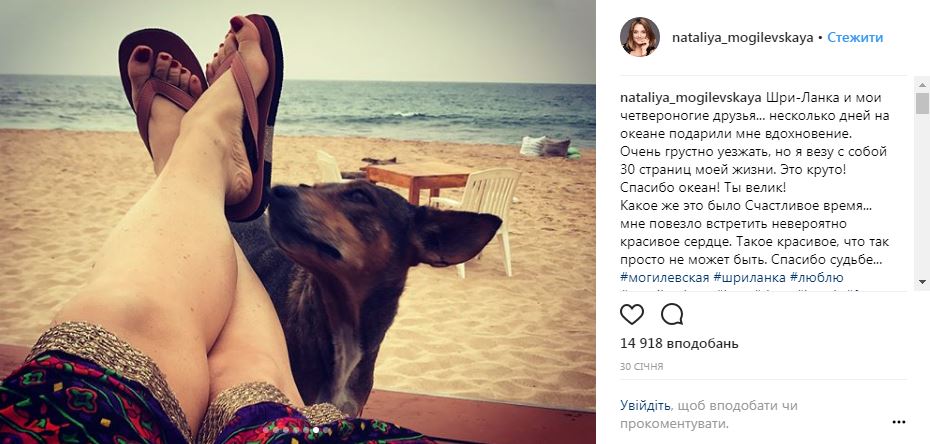
Task: View the 14 918 вподобань likes list
Action: point(679,343)
